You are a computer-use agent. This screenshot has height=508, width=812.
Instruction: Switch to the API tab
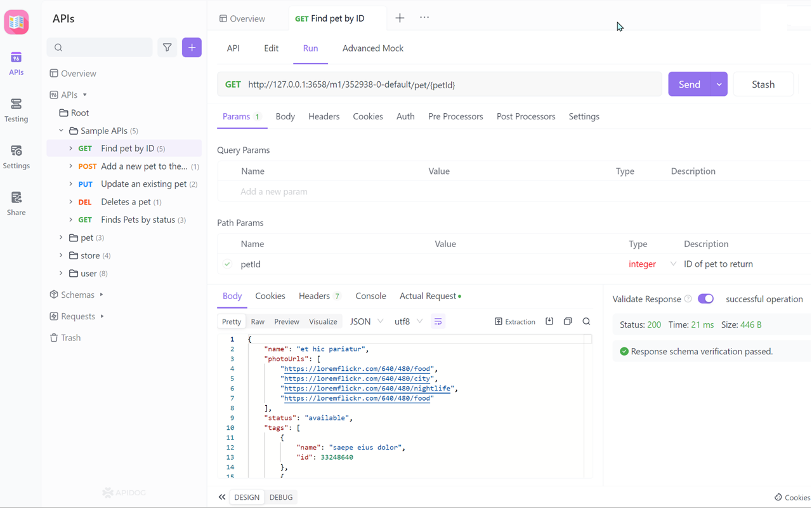pyautogui.click(x=233, y=48)
